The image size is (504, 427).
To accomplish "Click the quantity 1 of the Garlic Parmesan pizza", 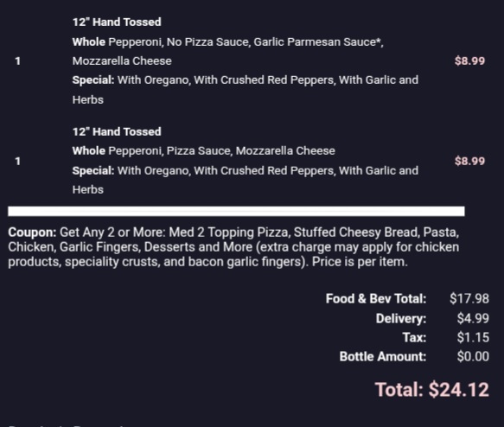I will pos(18,61).
